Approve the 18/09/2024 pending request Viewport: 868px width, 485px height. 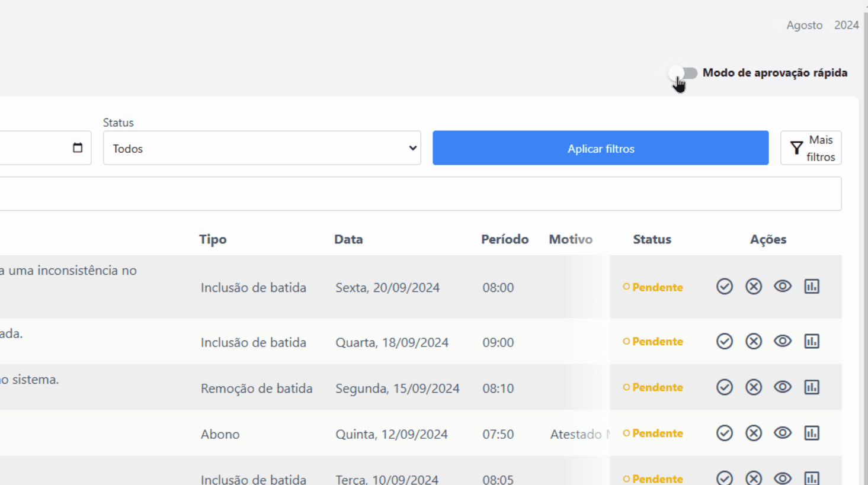click(x=724, y=341)
